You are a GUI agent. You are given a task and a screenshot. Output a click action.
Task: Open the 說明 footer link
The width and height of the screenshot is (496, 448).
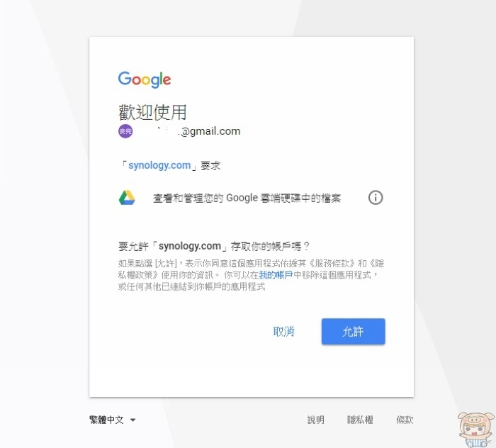pos(316,420)
